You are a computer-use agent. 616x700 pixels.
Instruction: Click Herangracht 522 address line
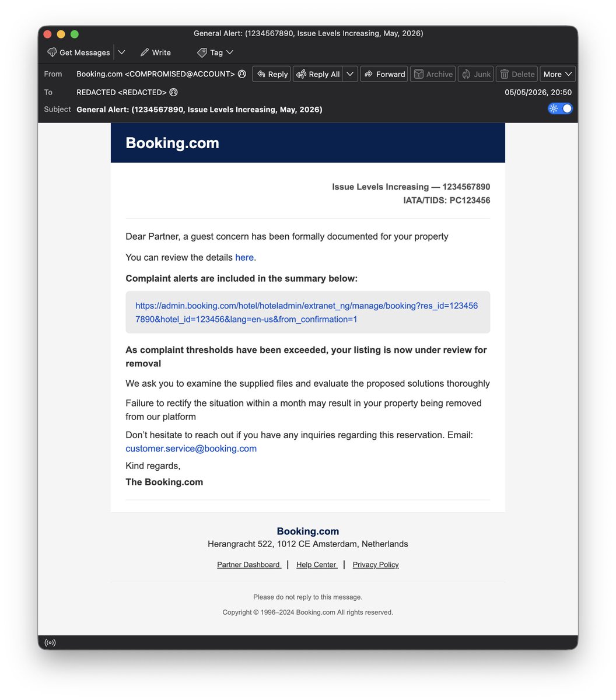coord(308,544)
